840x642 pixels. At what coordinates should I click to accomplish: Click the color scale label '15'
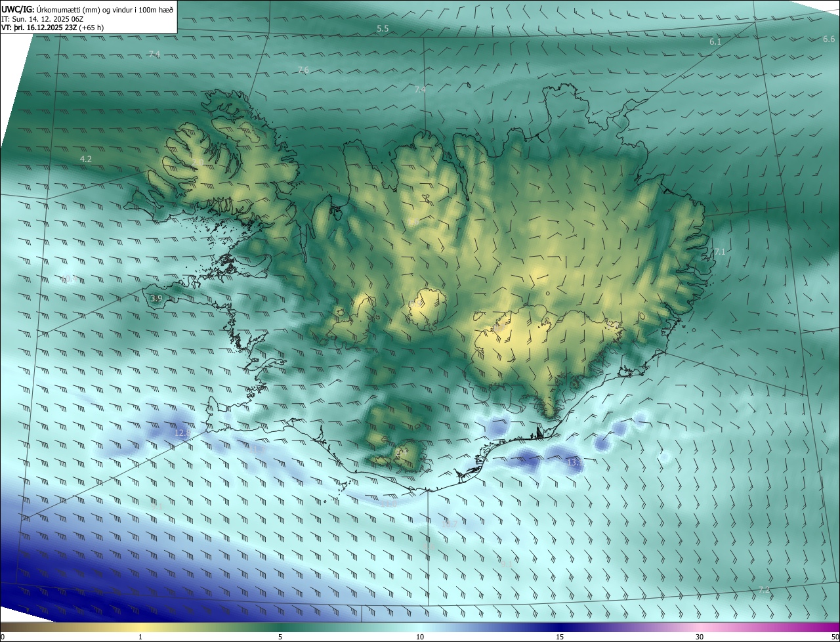[x=560, y=637]
